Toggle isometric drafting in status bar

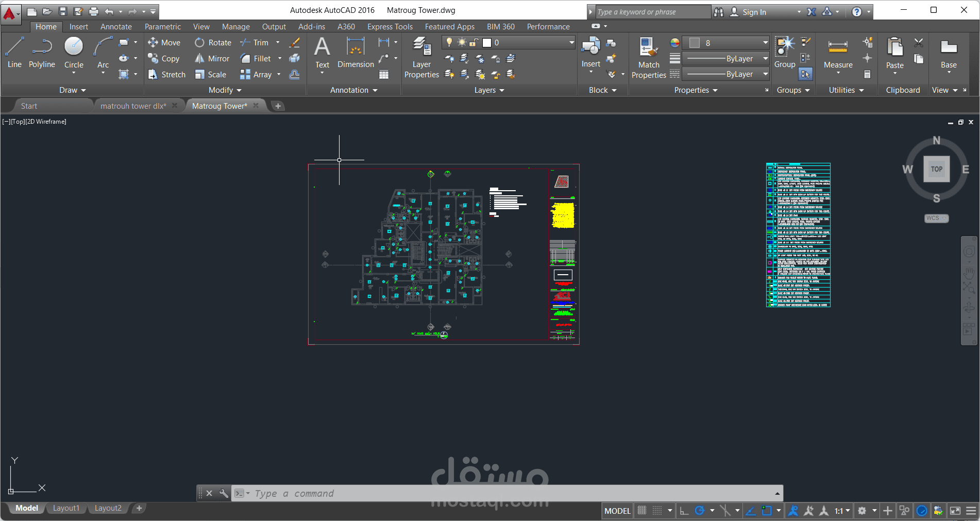[725, 511]
